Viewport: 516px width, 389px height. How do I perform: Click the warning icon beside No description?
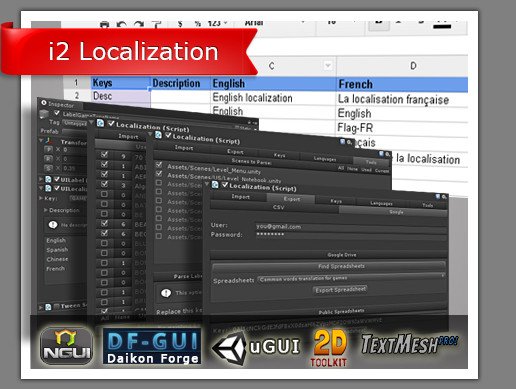click(x=53, y=225)
